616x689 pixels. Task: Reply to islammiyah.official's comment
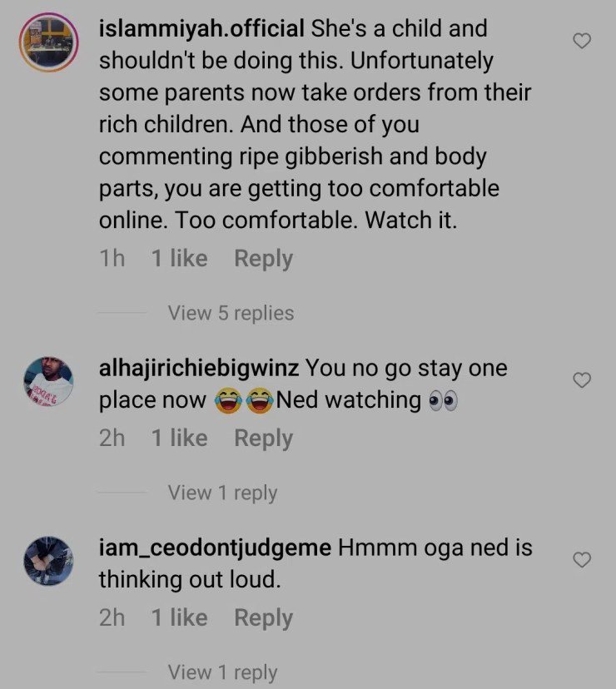pos(263,259)
